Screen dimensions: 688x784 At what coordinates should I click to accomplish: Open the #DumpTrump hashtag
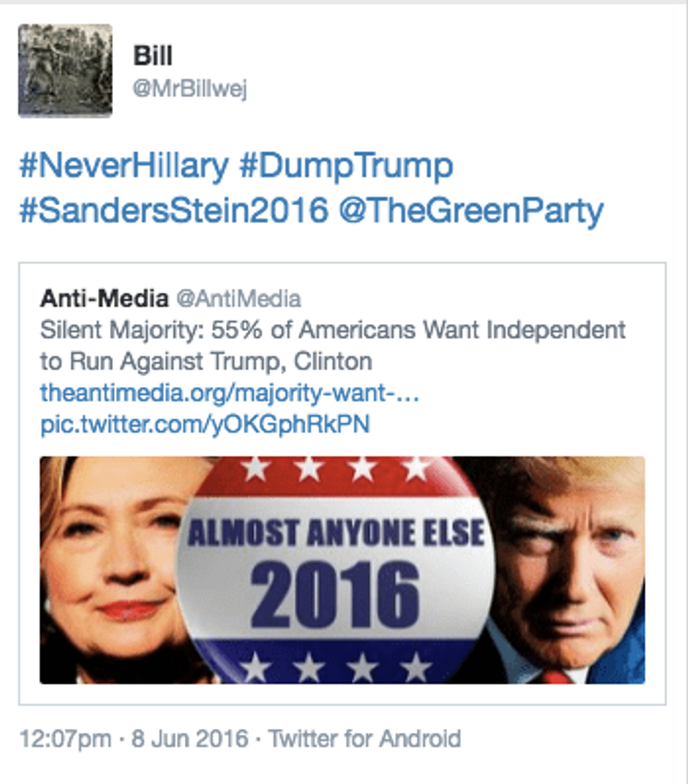(x=346, y=166)
